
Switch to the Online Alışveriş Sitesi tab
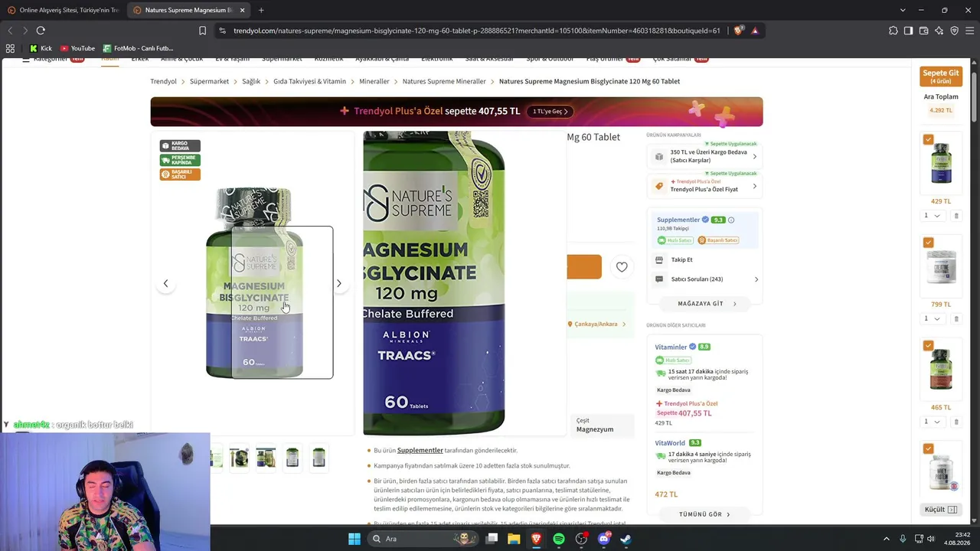(x=63, y=10)
